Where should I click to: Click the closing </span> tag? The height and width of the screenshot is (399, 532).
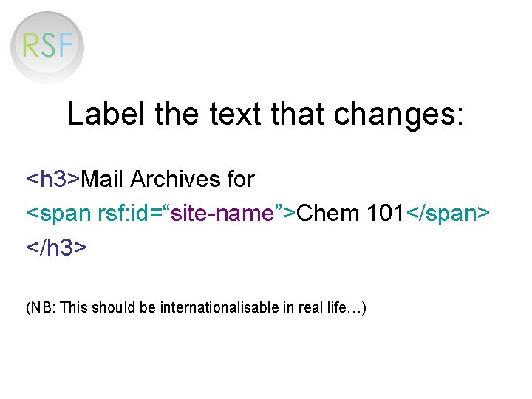(x=448, y=214)
